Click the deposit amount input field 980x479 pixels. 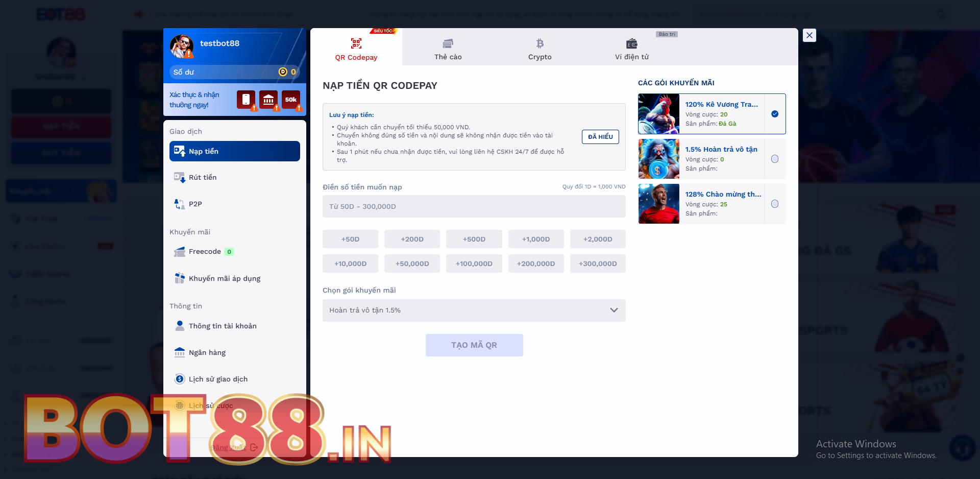474,206
